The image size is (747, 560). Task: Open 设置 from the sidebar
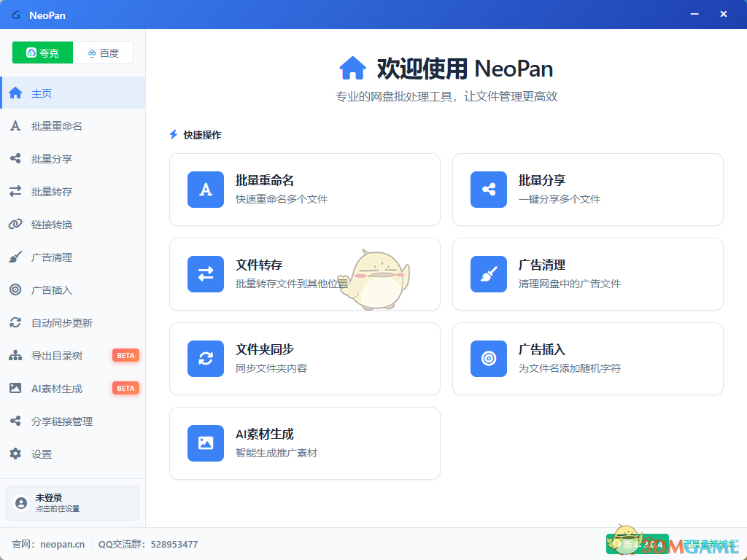pos(42,454)
